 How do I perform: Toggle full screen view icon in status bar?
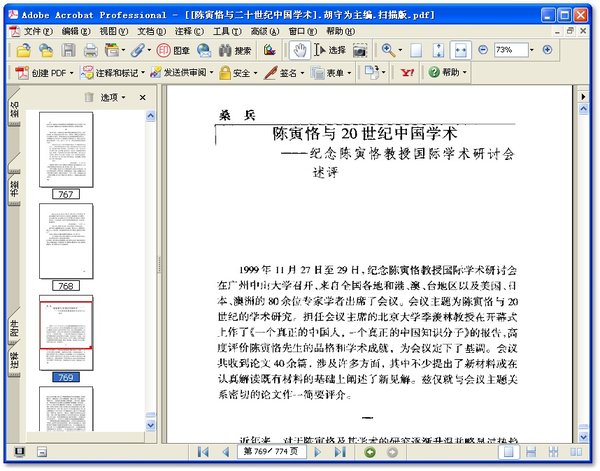pyautogui.click(x=20, y=452)
